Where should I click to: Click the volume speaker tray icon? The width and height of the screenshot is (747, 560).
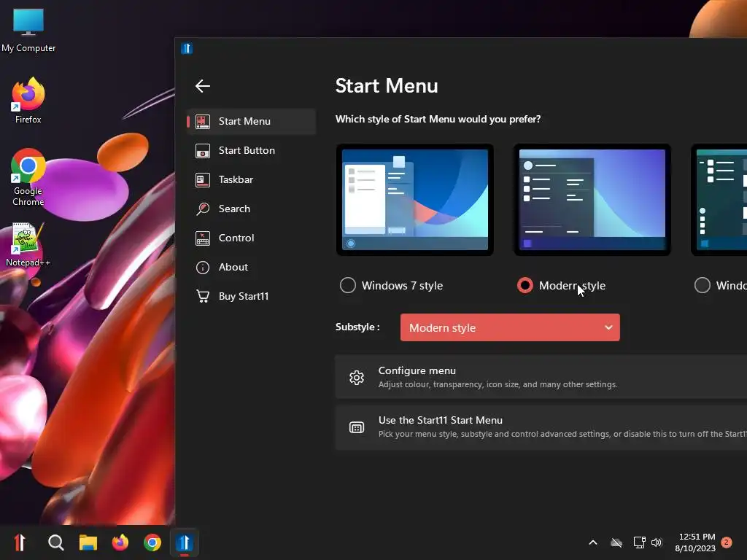point(657,542)
